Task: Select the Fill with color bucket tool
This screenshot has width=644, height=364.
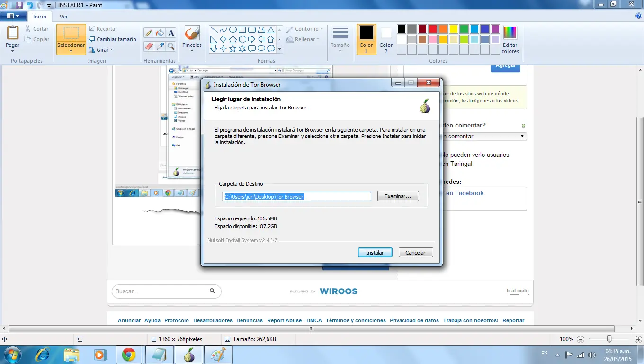Action: [160, 33]
